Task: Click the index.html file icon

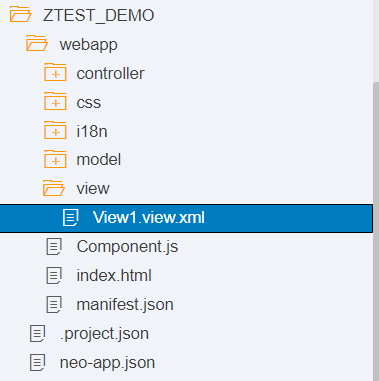Action: pyautogui.click(x=54, y=276)
